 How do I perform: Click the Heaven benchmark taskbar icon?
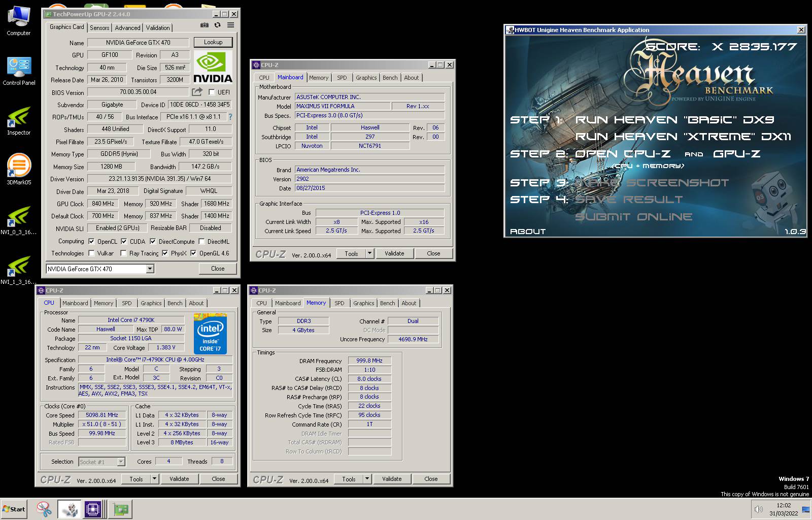click(x=70, y=509)
